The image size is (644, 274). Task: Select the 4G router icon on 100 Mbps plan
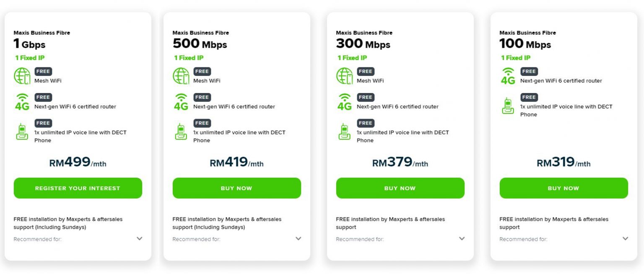pyautogui.click(x=507, y=75)
